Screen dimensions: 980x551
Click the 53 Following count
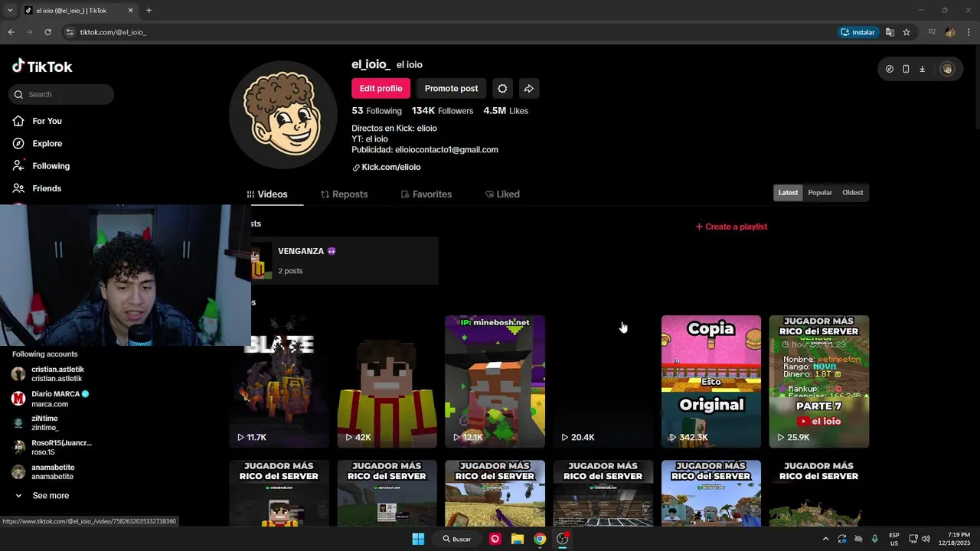click(x=377, y=111)
